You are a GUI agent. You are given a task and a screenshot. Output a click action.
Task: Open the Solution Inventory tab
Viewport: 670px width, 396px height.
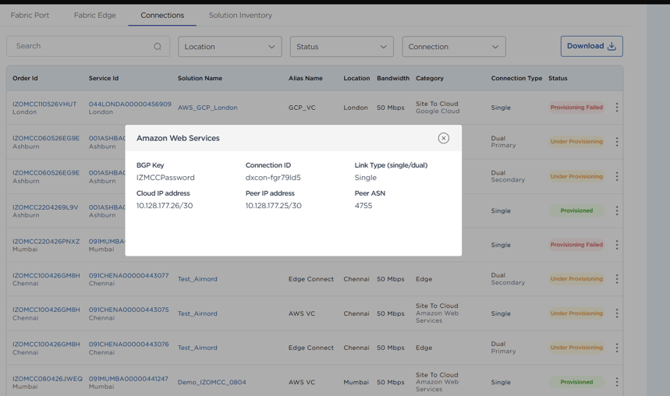click(x=240, y=15)
